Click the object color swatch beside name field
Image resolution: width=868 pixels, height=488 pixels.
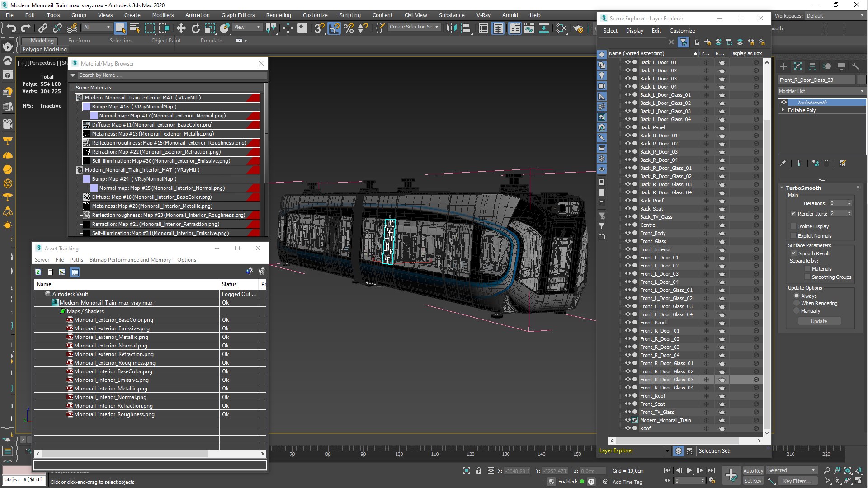coord(862,80)
